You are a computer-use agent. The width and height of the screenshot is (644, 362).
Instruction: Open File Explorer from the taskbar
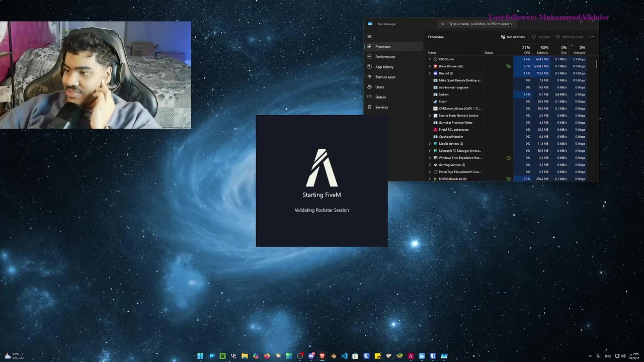245,356
